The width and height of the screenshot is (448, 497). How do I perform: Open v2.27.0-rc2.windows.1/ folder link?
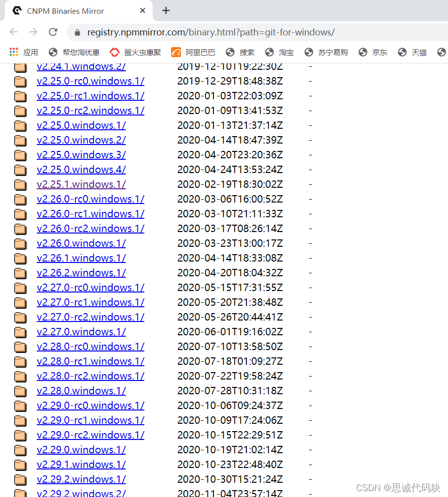(90, 317)
